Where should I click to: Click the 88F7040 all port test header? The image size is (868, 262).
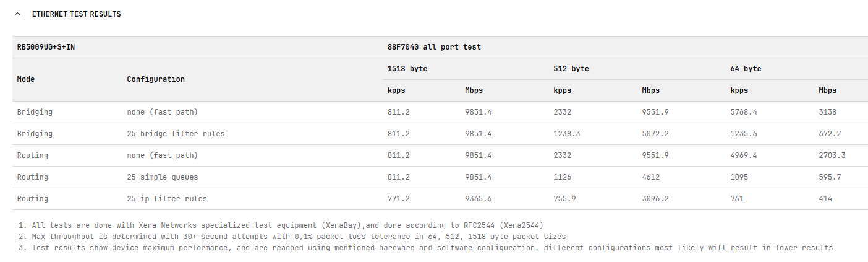pyautogui.click(x=434, y=47)
